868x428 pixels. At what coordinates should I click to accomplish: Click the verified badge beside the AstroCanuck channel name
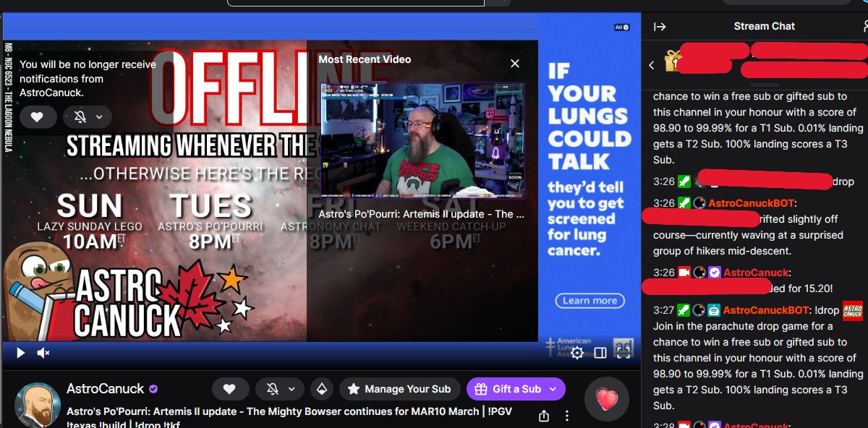153,389
